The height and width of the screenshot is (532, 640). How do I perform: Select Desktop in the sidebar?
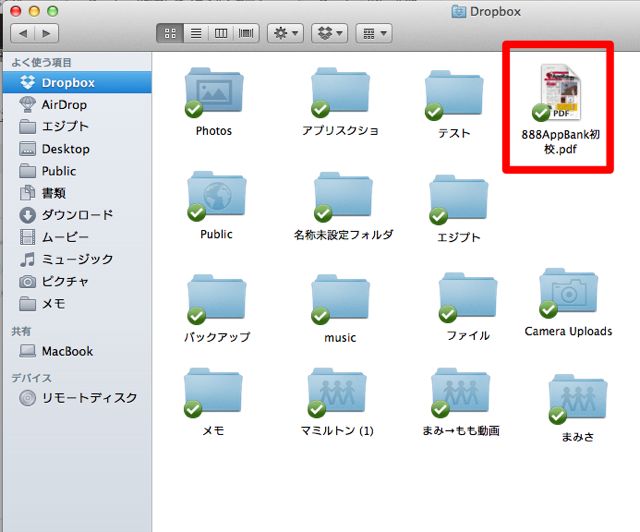point(77,149)
